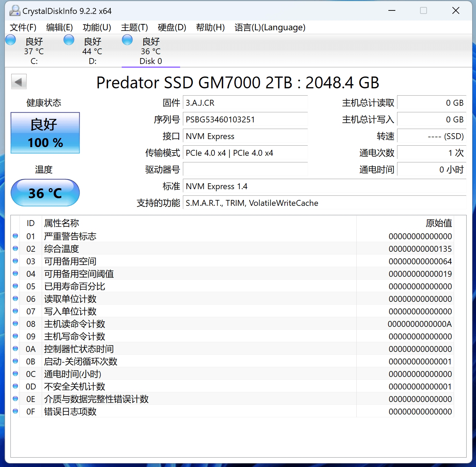Click the ID column header
The width and height of the screenshot is (476, 467).
click(31, 223)
